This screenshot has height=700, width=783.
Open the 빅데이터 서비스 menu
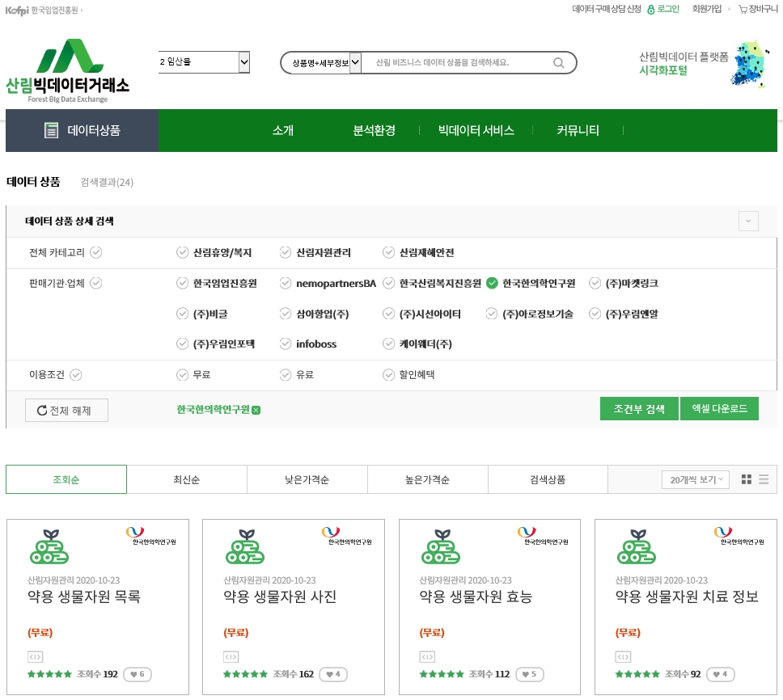[476, 130]
